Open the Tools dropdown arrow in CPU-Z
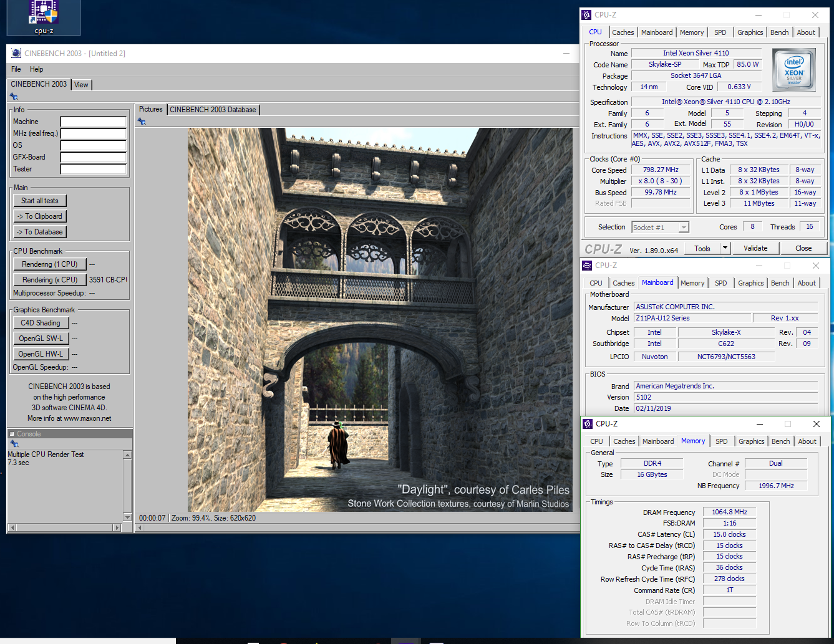The height and width of the screenshot is (644, 834). pyautogui.click(x=725, y=248)
